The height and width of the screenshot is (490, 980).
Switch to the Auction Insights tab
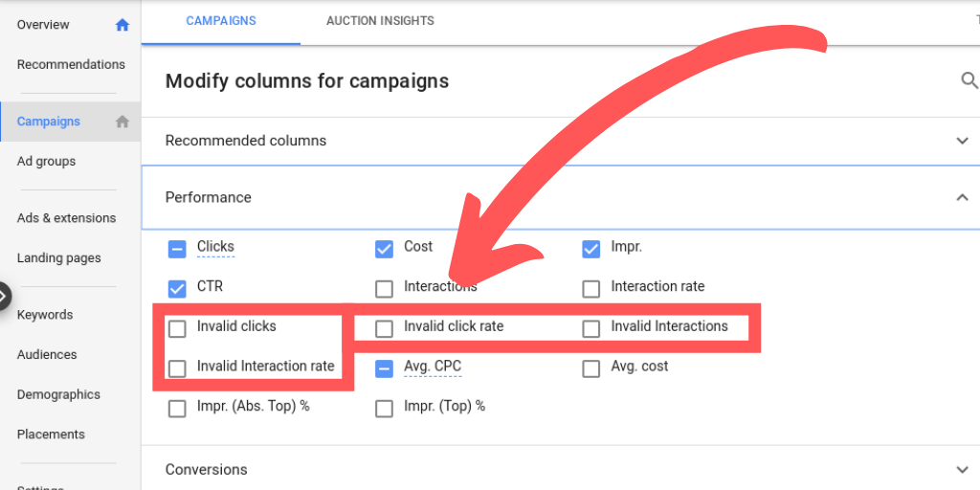380,21
